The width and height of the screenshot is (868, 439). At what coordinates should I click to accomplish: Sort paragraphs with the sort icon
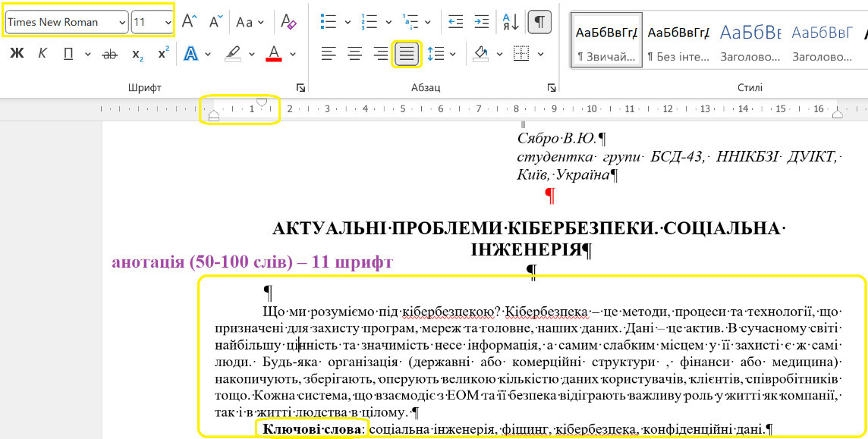511,22
